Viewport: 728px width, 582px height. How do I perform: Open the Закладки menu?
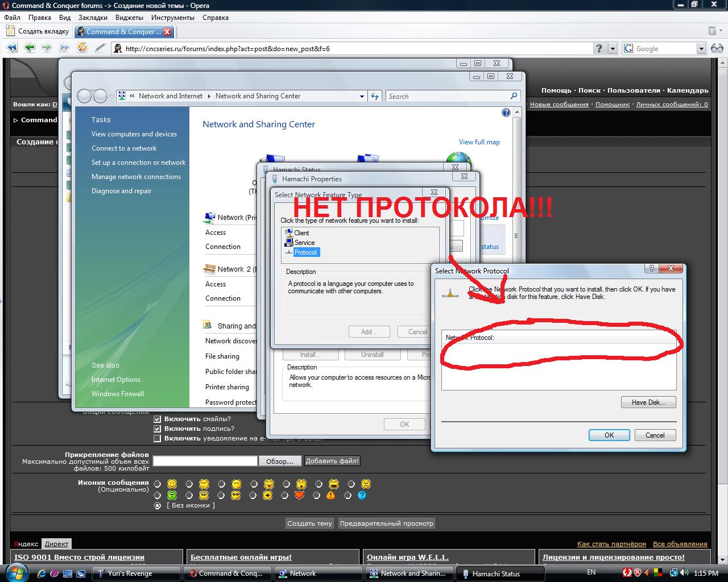point(93,17)
